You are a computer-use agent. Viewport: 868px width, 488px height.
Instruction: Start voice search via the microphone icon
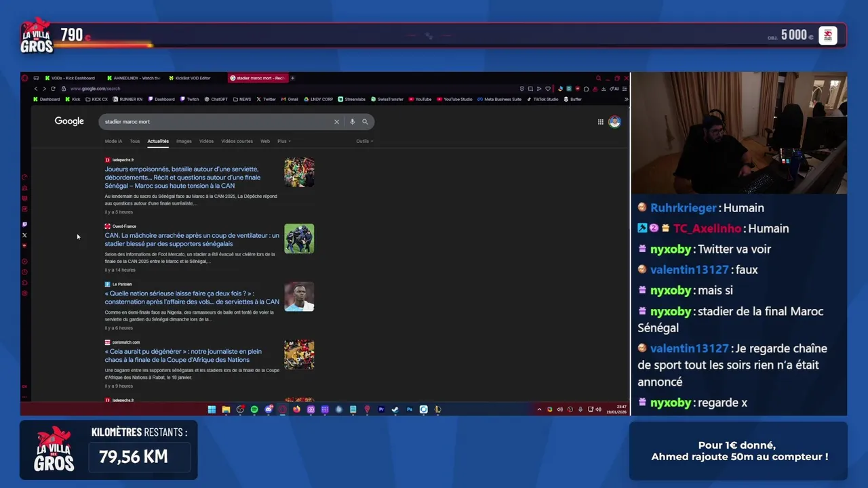click(352, 122)
